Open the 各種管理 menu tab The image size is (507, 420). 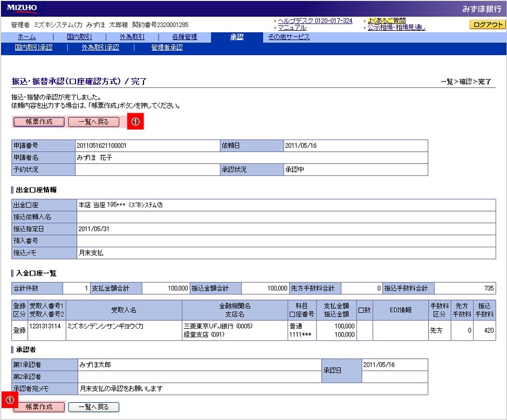184,37
